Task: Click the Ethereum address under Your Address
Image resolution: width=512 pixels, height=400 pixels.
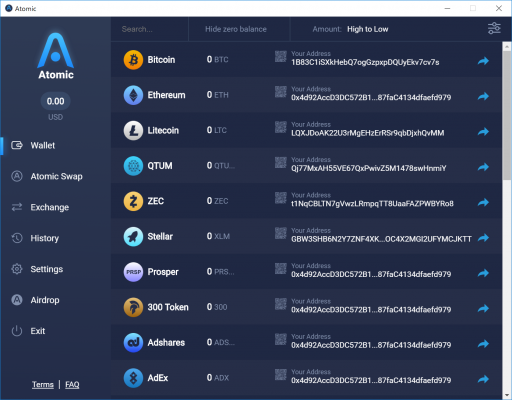Action: (x=371, y=98)
